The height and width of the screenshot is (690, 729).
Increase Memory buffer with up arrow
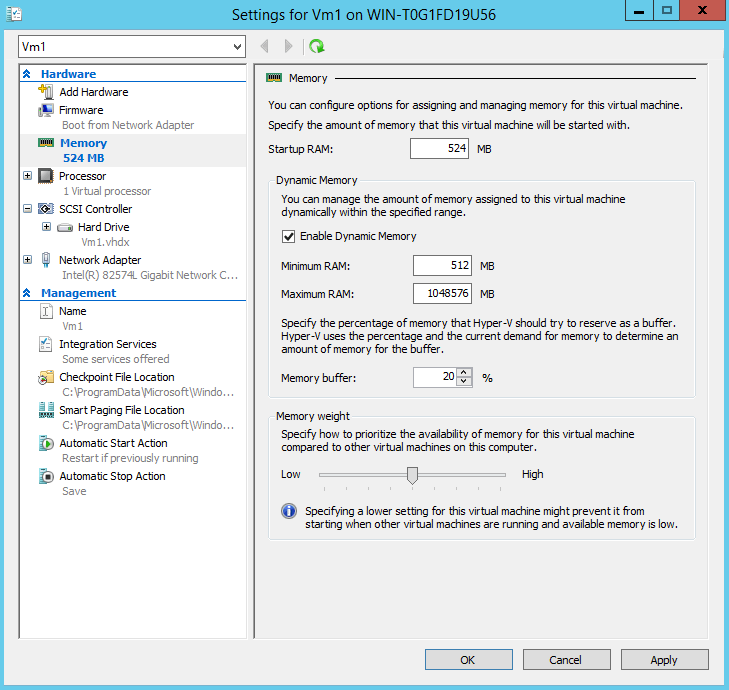(464, 372)
